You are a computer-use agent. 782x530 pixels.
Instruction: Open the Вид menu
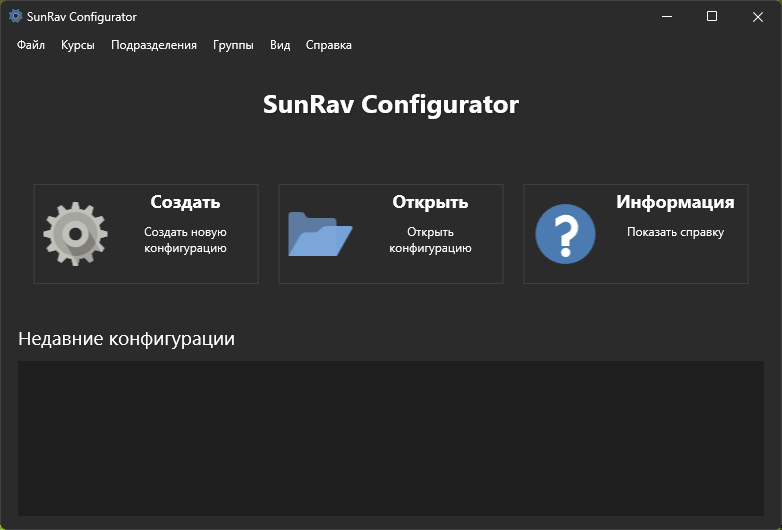coord(280,45)
